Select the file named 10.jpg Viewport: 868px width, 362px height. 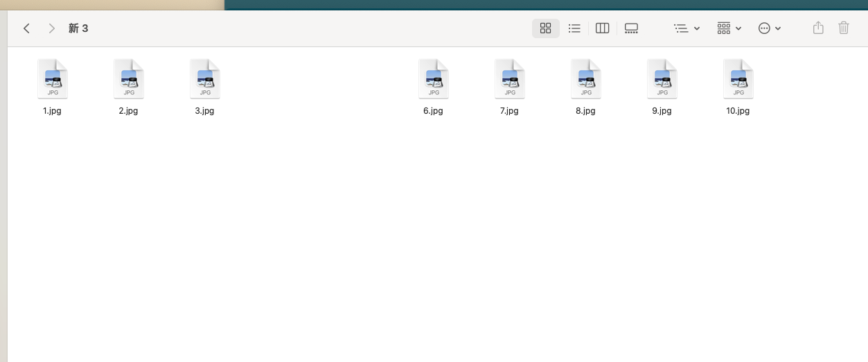738,79
